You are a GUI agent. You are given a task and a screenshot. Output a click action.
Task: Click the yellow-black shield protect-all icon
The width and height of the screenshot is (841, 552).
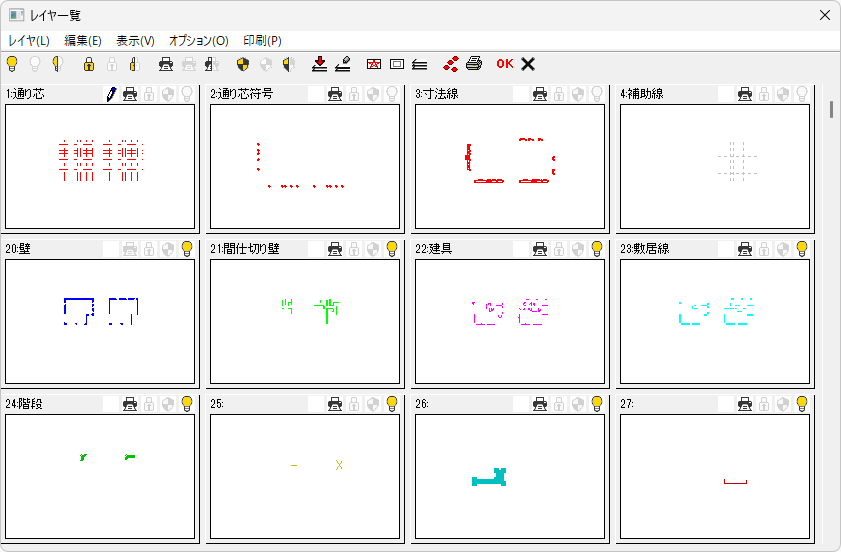pyautogui.click(x=243, y=64)
